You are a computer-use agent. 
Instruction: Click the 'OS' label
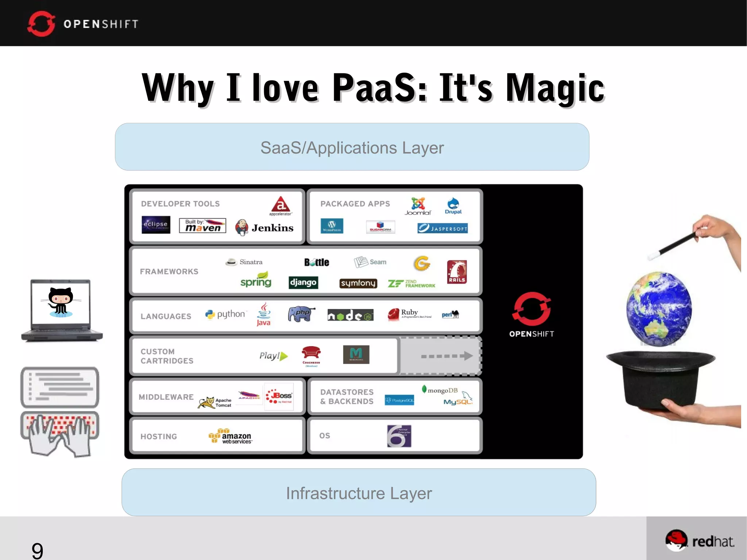tap(325, 436)
